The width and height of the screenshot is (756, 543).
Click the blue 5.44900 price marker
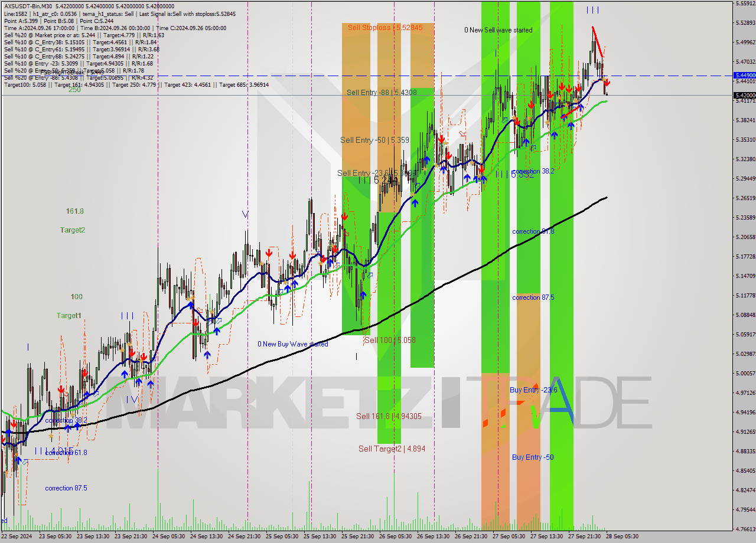click(x=744, y=76)
